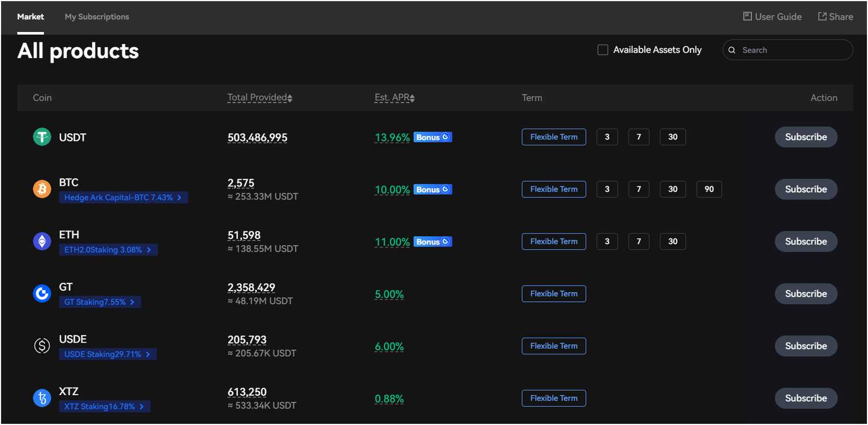Click the Share link text
The height and width of the screenshot is (425, 868).
click(841, 17)
